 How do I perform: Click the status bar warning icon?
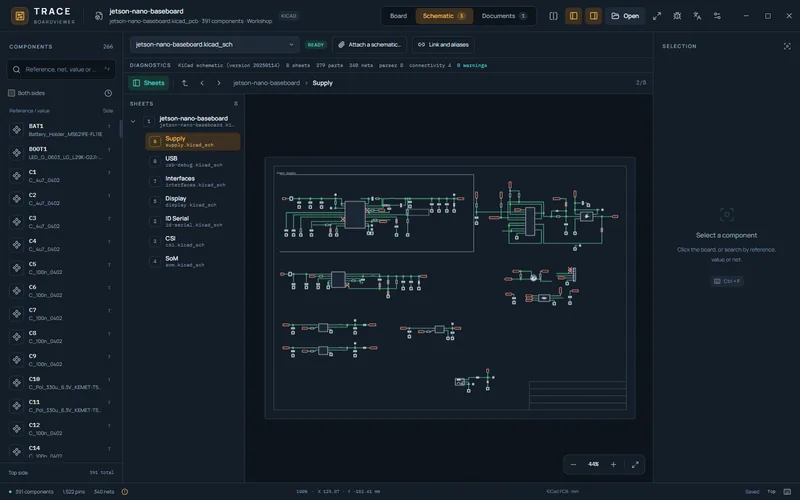(124, 492)
